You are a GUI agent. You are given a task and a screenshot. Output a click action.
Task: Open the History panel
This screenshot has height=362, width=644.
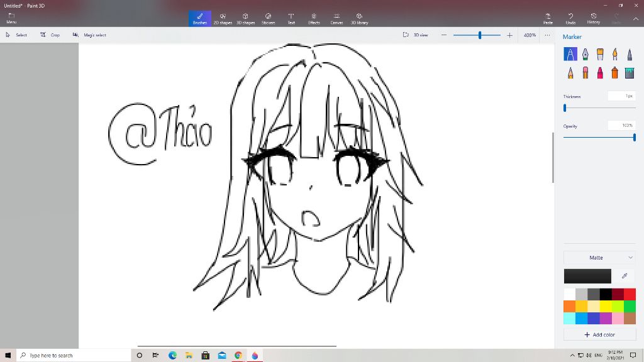pyautogui.click(x=594, y=18)
